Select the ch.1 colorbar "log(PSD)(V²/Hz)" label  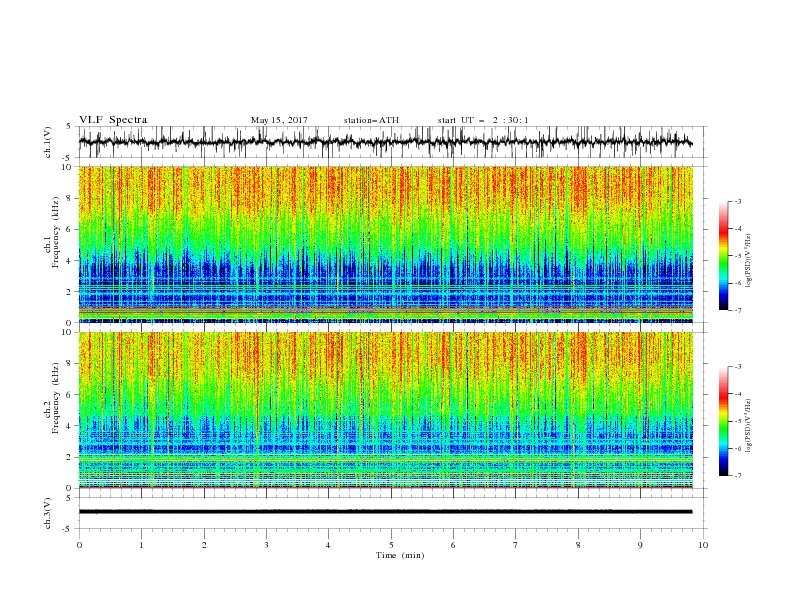[x=748, y=261]
